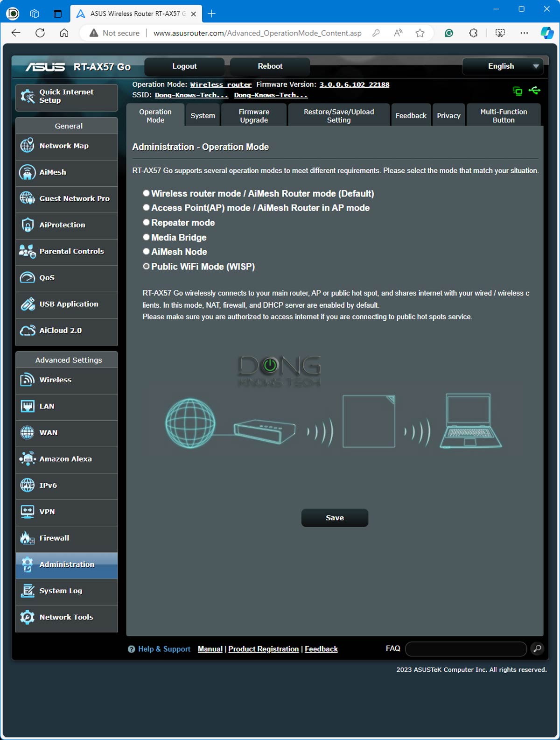Open the footer Feedback link

[x=321, y=649]
